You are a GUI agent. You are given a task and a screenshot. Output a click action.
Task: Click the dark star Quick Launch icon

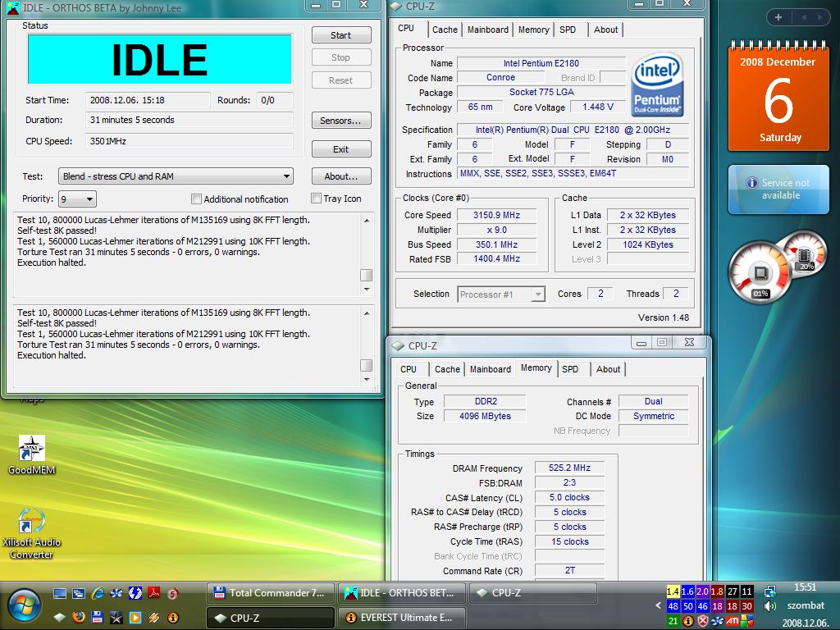point(116,617)
